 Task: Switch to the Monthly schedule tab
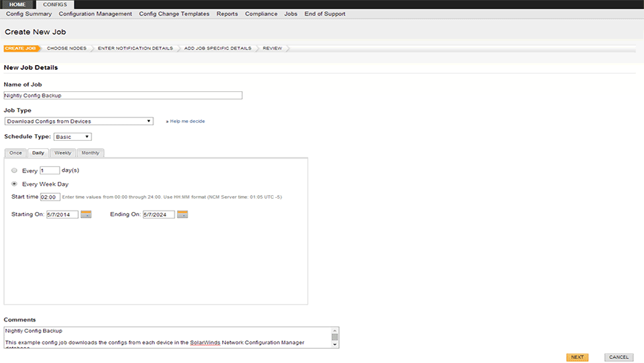coord(90,153)
